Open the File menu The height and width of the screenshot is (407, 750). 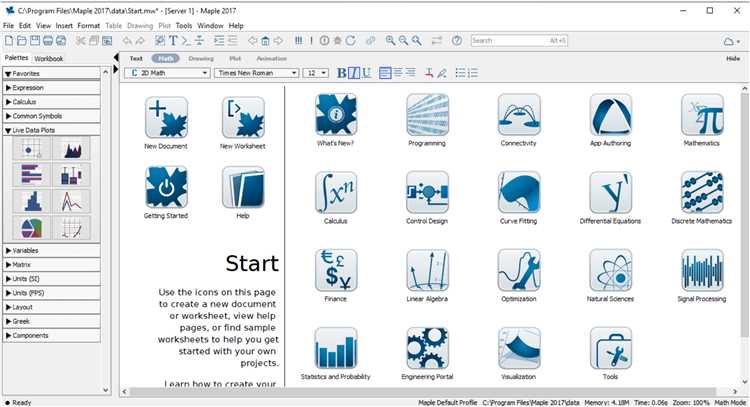coord(8,25)
